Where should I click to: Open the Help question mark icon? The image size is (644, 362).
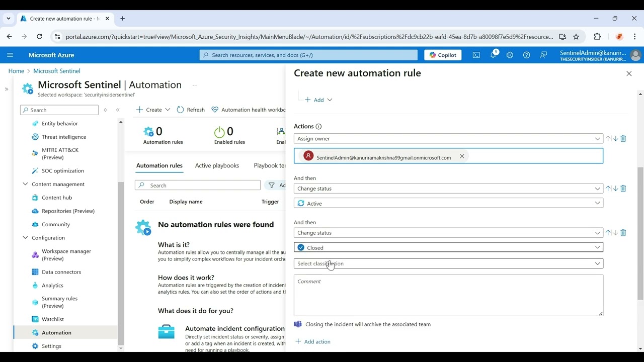[x=526, y=55]
